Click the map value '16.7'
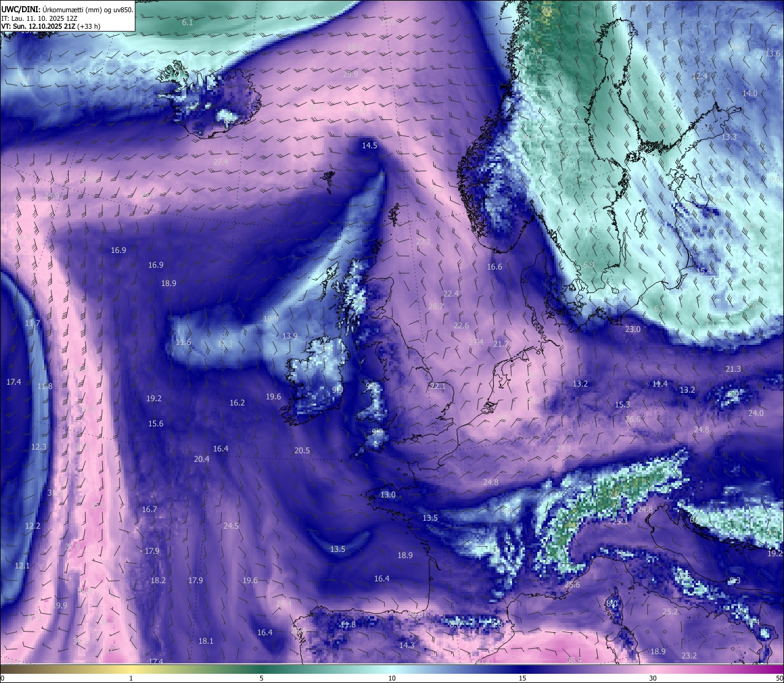 pos(149,509)
